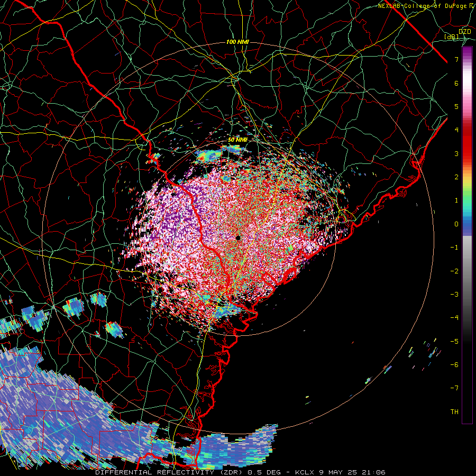Click the '-7' value on the color scale

coord(454,388)
